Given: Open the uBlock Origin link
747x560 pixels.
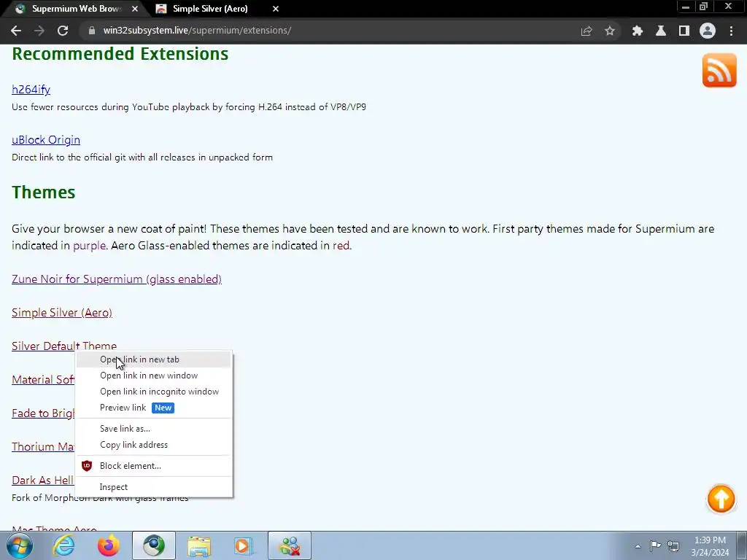Looking at the screenshot, I should point(46,140).
